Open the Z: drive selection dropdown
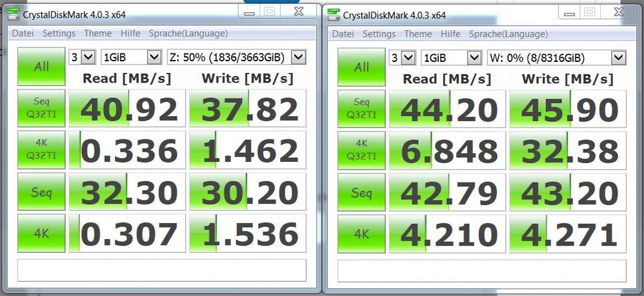The image size is (644, 296). click(237, 57)
